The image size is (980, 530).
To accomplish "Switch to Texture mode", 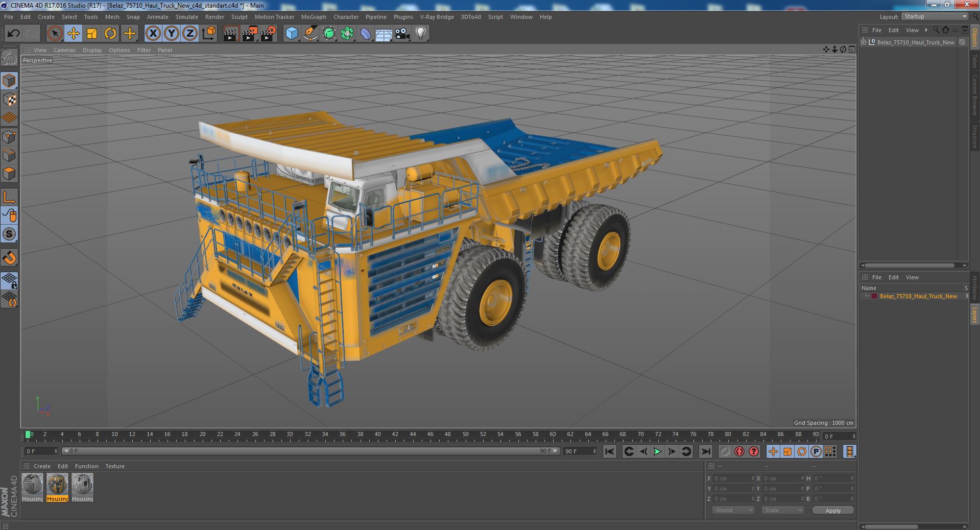I will click(x=9, y=100).
